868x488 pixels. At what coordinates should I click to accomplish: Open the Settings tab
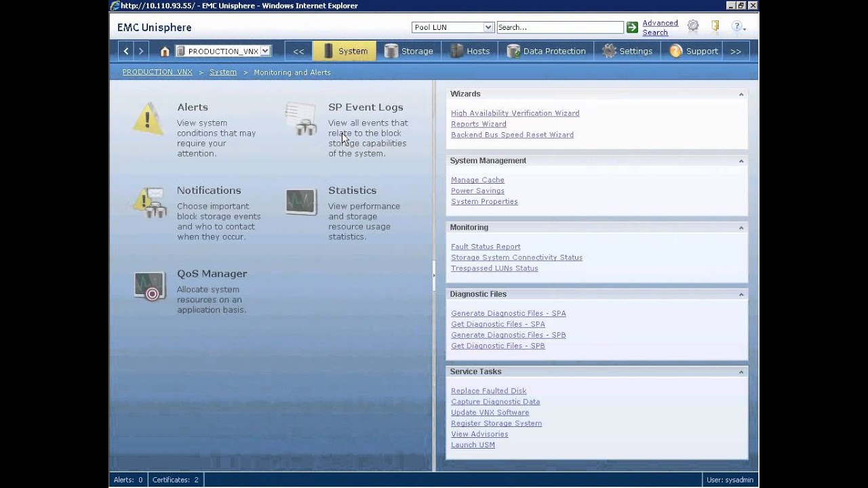tap(627, 51)
